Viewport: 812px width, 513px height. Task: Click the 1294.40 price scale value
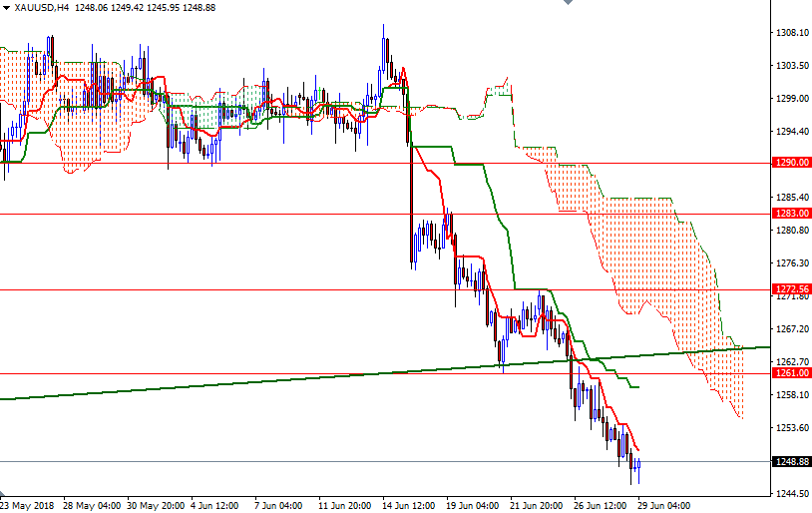792,132
